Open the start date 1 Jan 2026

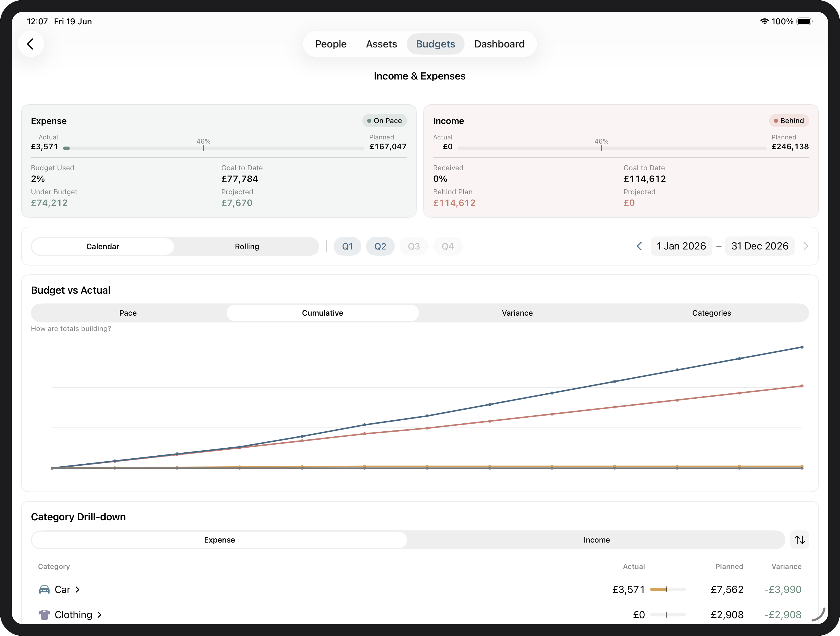681,247
